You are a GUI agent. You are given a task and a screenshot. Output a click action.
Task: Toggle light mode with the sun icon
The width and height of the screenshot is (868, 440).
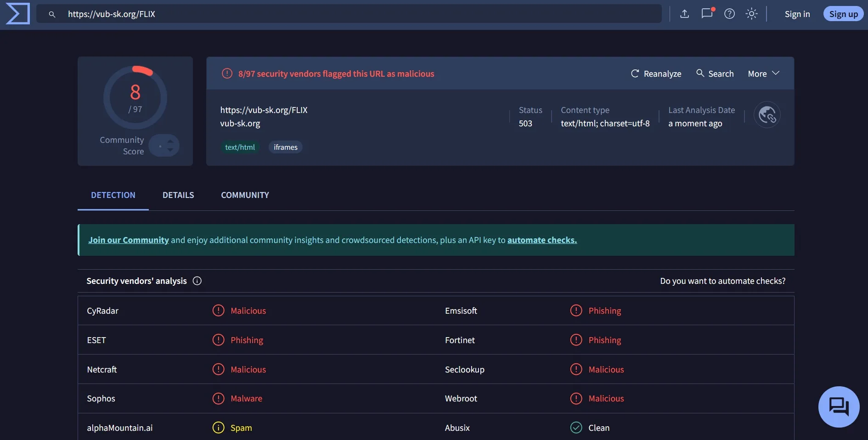tap(751, 13)
